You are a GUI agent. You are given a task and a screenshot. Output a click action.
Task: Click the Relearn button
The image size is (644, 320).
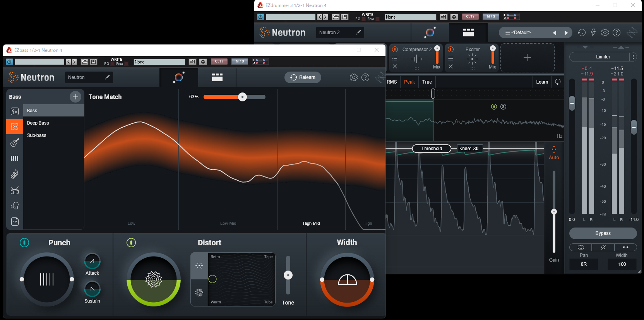click(x=303, y=77)
